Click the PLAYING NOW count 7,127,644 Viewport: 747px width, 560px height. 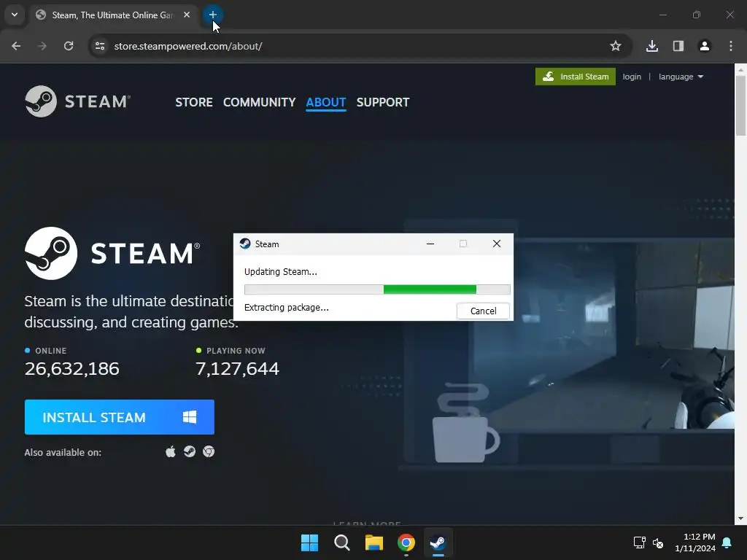coord(237,368)
